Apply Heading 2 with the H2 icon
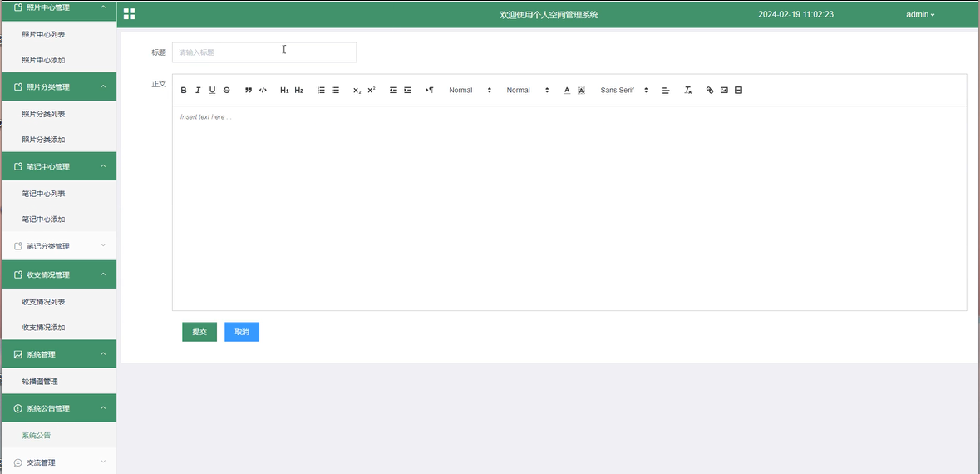The image size is (980, 474). tap(298, 91)
